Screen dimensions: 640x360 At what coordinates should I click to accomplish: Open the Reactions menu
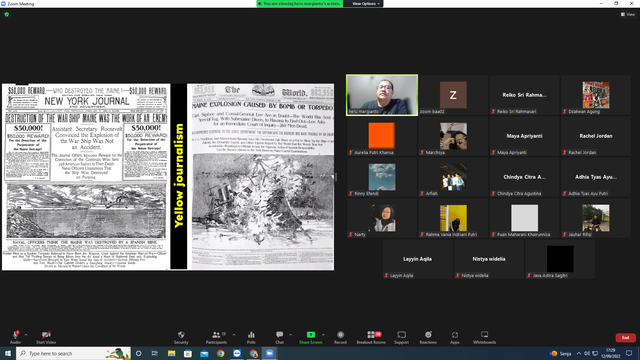coord(428,337)
